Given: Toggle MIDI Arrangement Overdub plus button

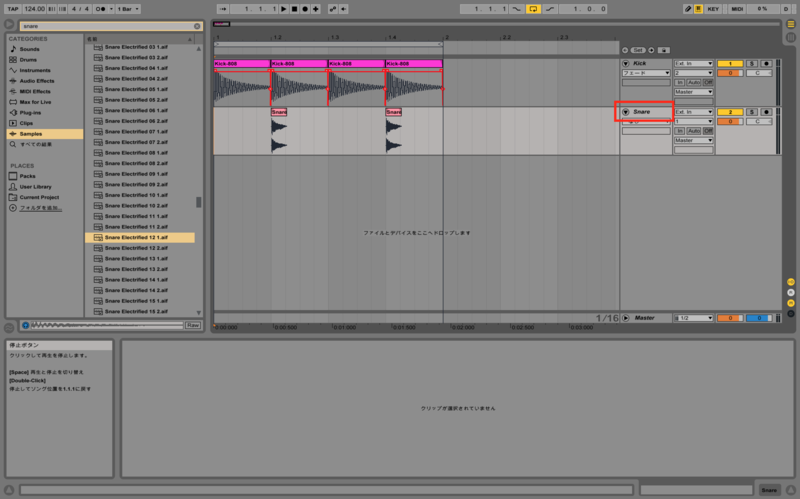Looking at the screenshot, I should pyautogui.click(x=316, y=9).
